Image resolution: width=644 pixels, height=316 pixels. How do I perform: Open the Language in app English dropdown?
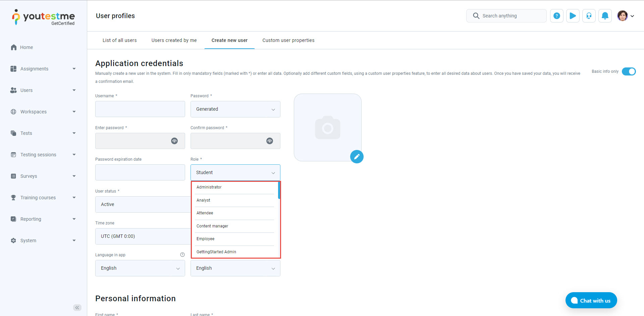(x=140, y=268)
